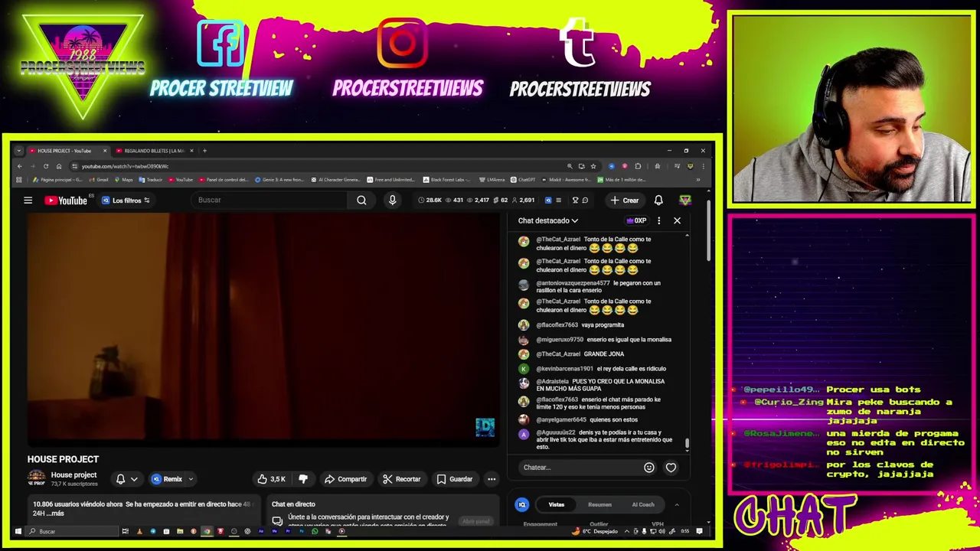
Task: Open the Gmail bookmark
Action: click(98, 180)
